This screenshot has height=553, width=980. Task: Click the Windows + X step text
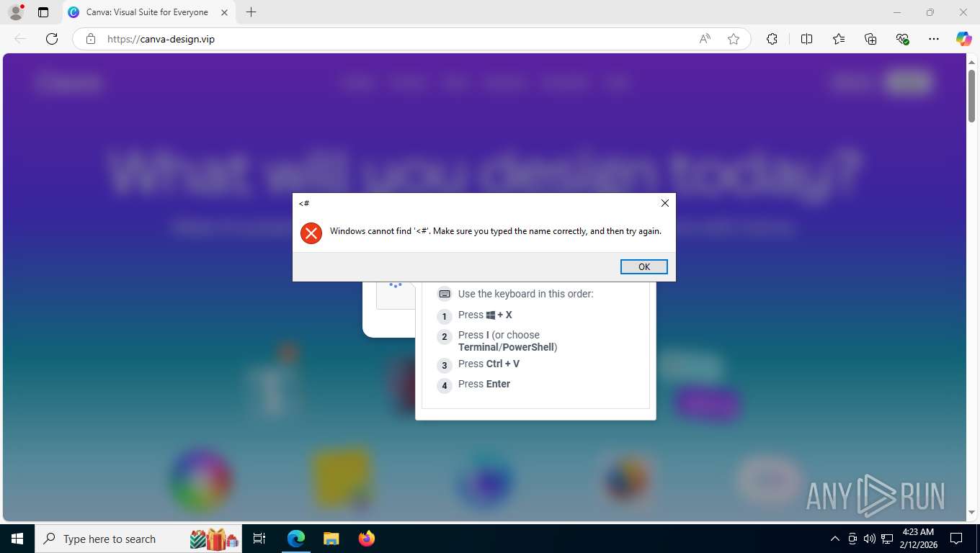coord(485,315)
